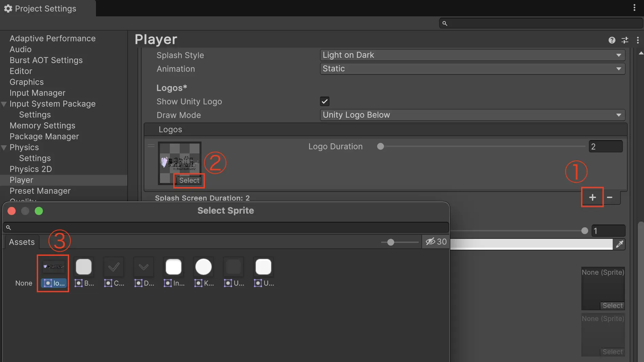Choose None in sprite picker
Screen dimensions: 644x362
24,283
